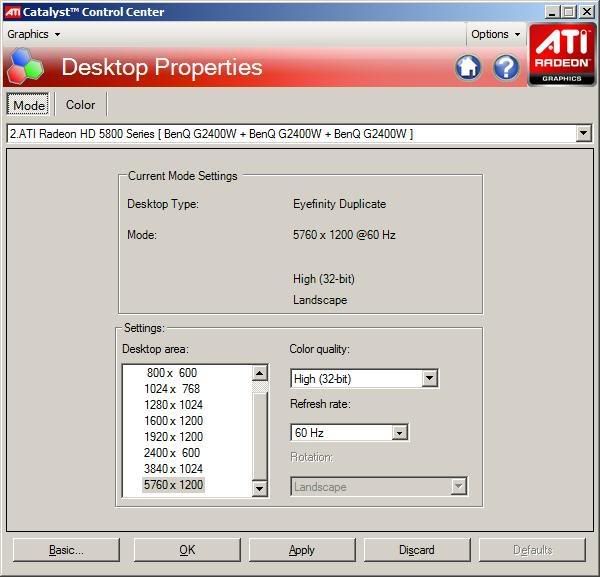Click the Desktop Properties colored hexagons icon
Image resolution: width=600 pixels, height=577 pixels.
point(25,66)
